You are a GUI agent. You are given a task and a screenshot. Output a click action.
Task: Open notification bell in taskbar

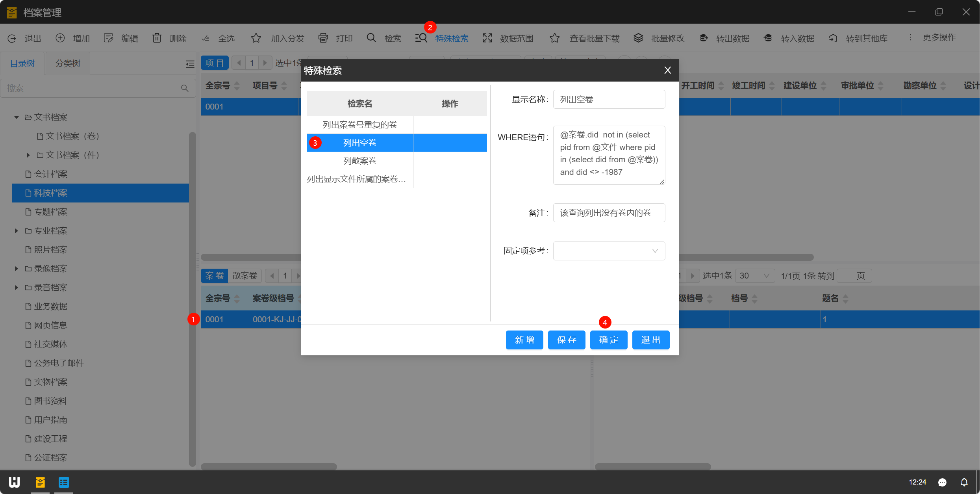[964, 482]
